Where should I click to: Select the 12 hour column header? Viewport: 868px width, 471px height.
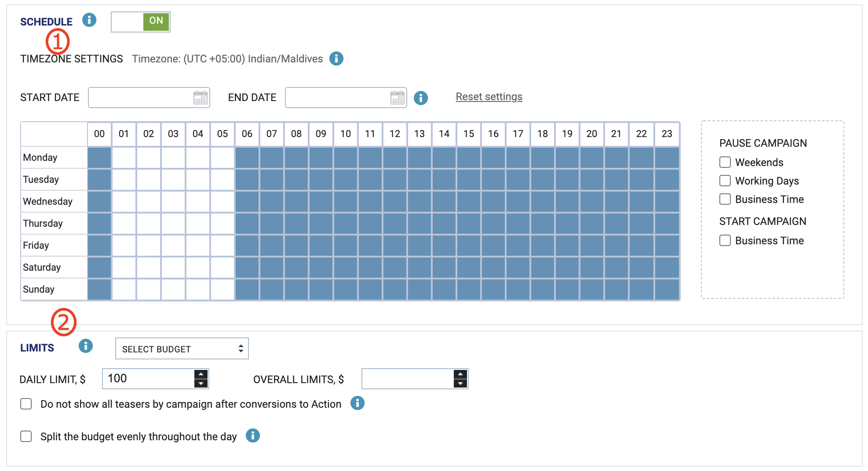(395, 134)
